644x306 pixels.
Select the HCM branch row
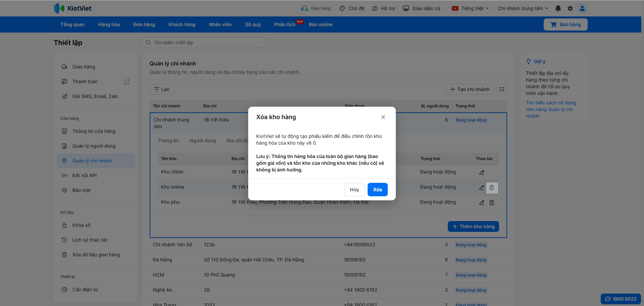click(328, 275)
